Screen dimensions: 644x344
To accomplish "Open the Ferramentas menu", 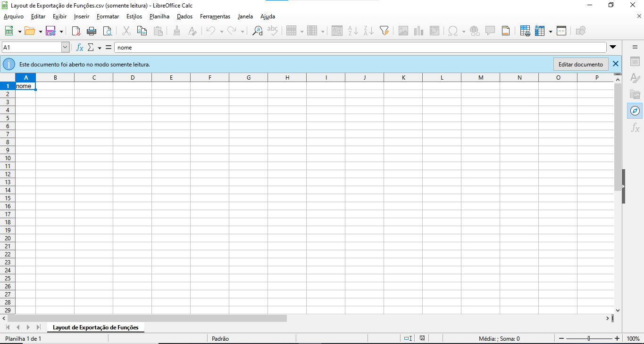I will click(x=215, y=16).
